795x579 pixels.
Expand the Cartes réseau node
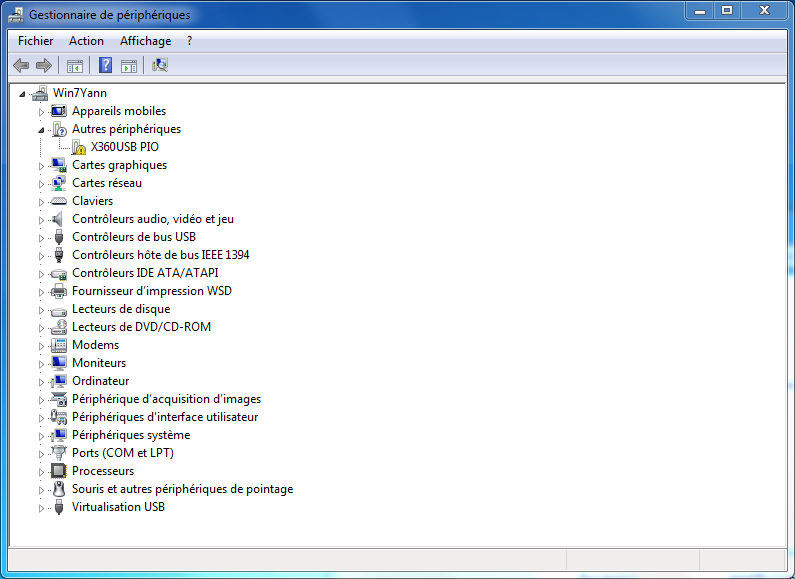[x=41, y=184]
